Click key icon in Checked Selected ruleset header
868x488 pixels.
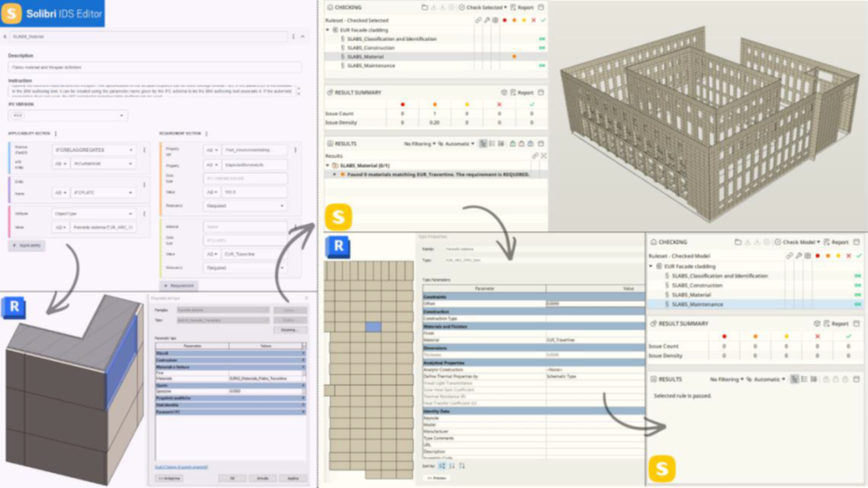(487, 20)
